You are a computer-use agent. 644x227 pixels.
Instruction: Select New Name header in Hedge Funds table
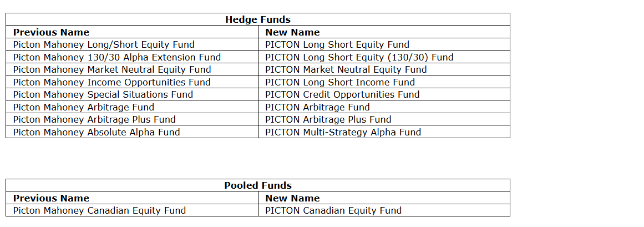click(x=292, y=32)
